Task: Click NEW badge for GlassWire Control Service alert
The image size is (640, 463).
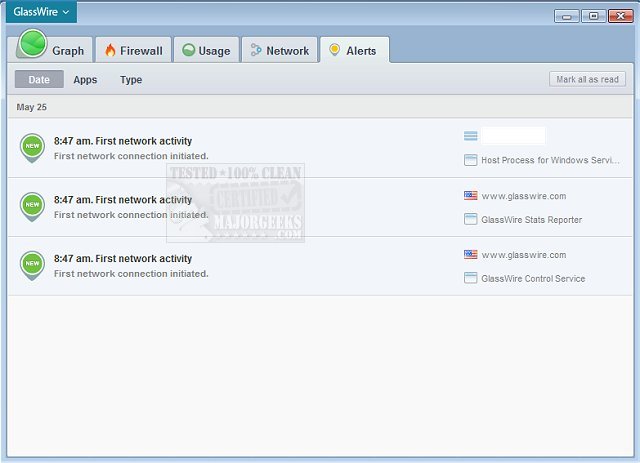Action: 32,265
